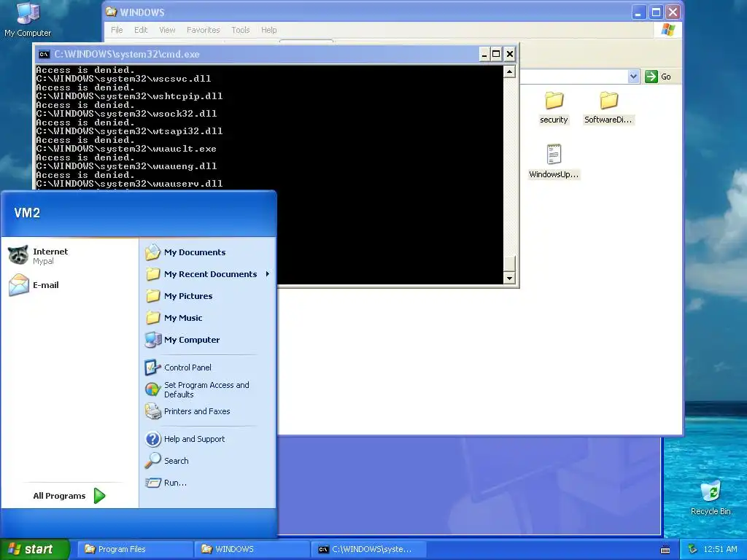The image size is (747, 560).
Task: Open the File menu in WINDOWS window
Action: pos(117,30)
